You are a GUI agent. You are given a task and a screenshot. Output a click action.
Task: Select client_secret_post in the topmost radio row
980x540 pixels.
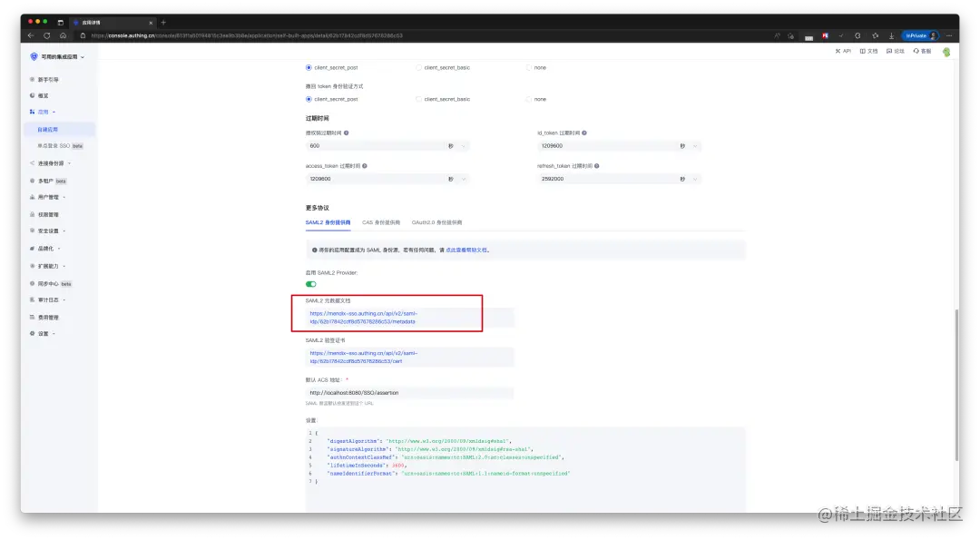309,67
